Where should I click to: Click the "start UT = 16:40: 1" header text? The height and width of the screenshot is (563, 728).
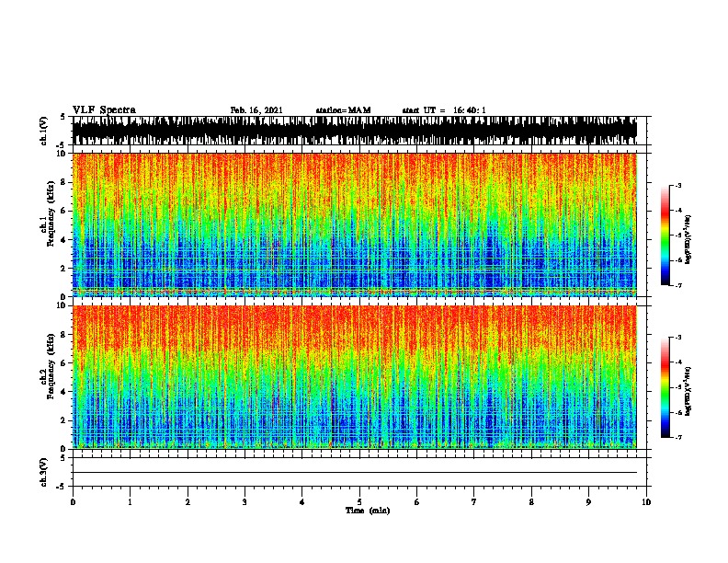(x=444, y=110)
